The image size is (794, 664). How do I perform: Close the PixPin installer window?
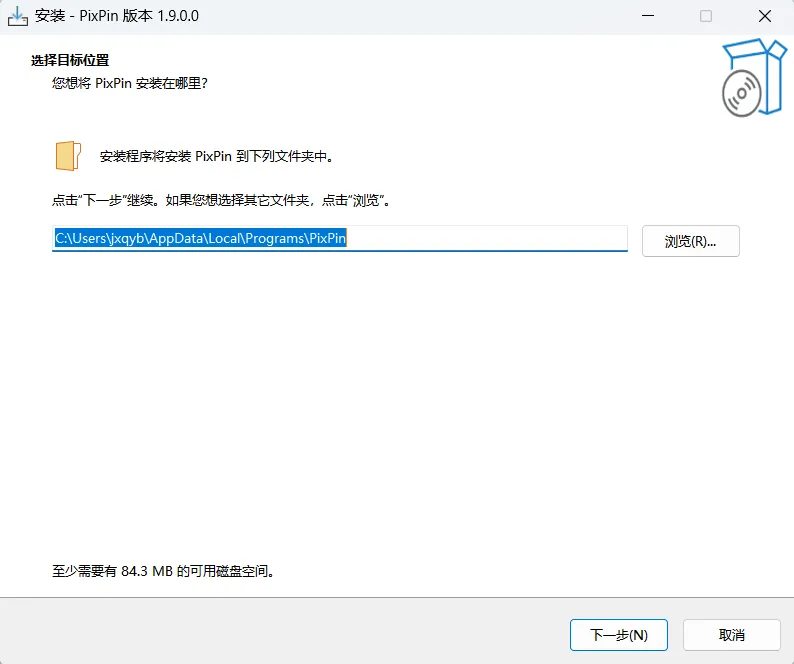[x=765, y=16]
